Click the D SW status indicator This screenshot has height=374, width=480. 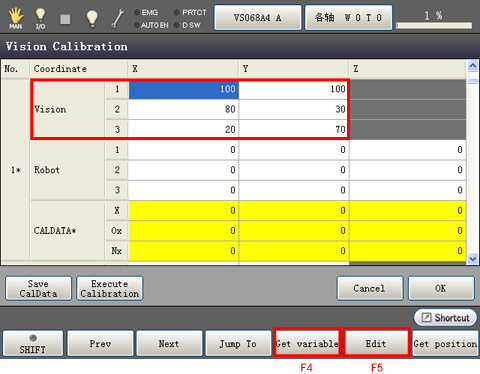point(187,25)
